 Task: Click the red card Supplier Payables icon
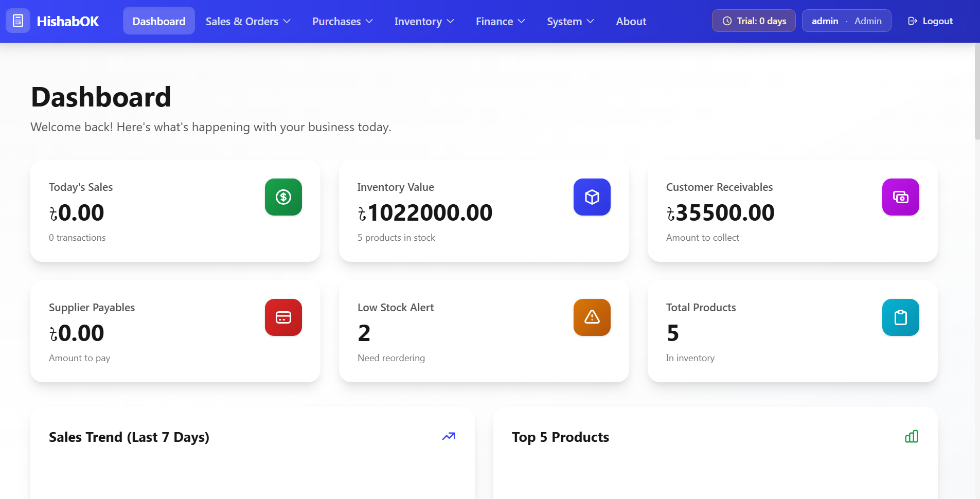click(283, 317)
